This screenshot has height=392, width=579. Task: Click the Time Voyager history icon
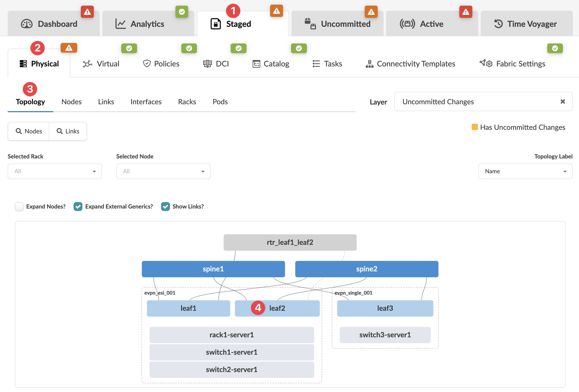coord(498,24)
